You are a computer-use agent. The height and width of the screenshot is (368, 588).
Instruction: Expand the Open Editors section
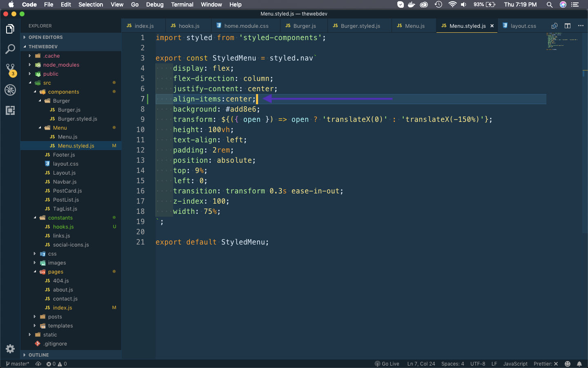click(71, 37)
